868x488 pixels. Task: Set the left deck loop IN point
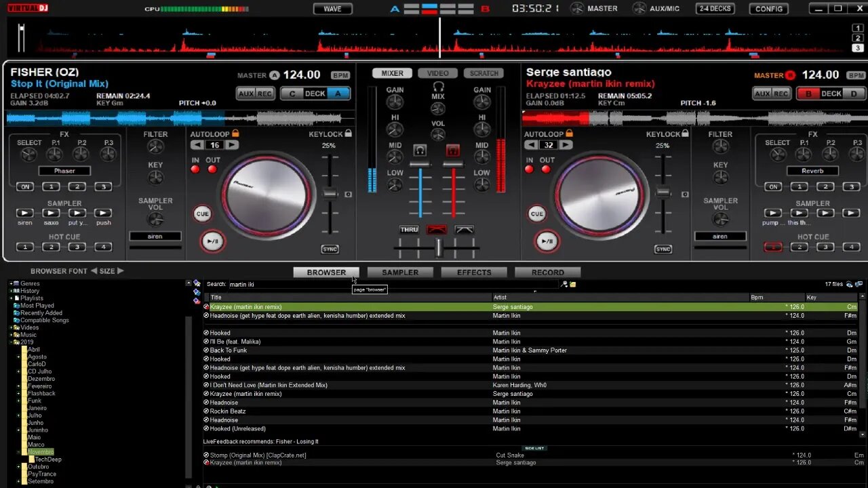195,169
